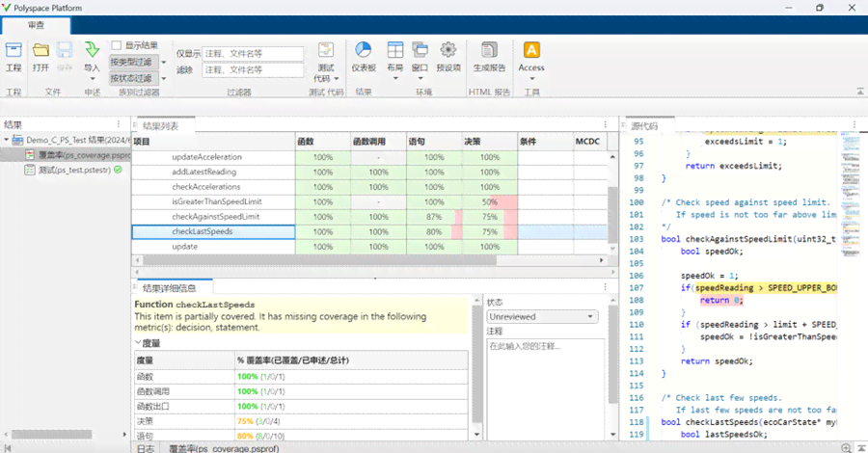Open the 结果详细信息 panel three-dot options menu
Viewport: 868px width, 453px height.
point(605,286)
